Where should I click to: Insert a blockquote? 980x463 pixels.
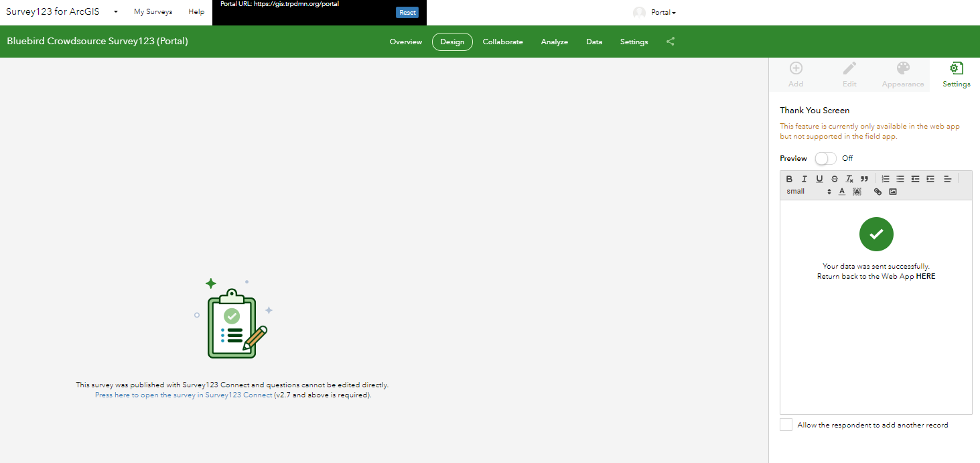point(864,179)
